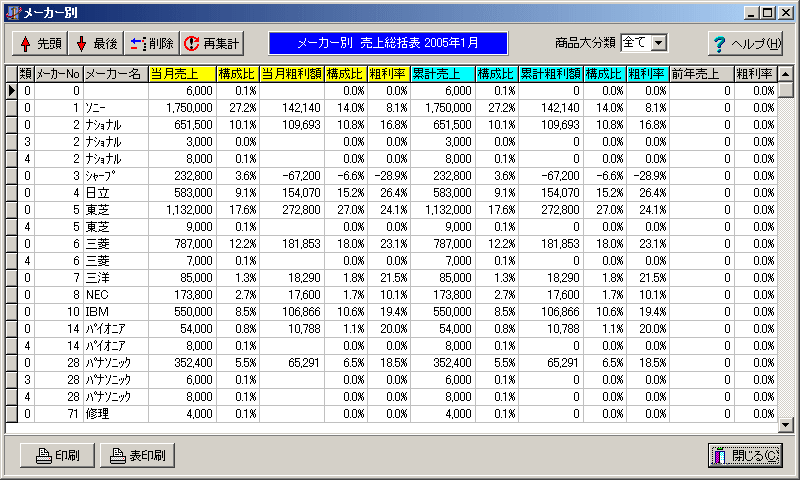Image resolution: width=800 pixels, height=480 pixels.
Task: Click the 272,800 当月粗利額 cell for 東芝
Action: click(292, 210)
